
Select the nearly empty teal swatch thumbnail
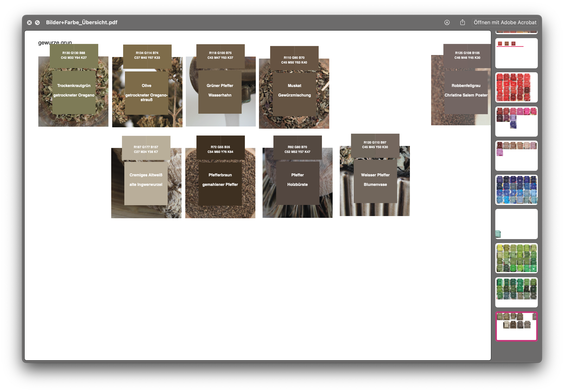tap(516, 224)
